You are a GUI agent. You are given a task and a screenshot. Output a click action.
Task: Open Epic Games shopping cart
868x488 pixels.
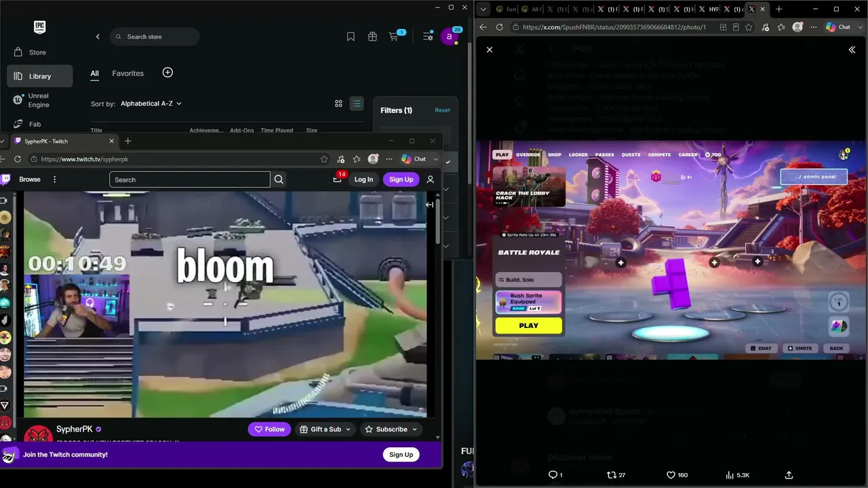(394, 37)
